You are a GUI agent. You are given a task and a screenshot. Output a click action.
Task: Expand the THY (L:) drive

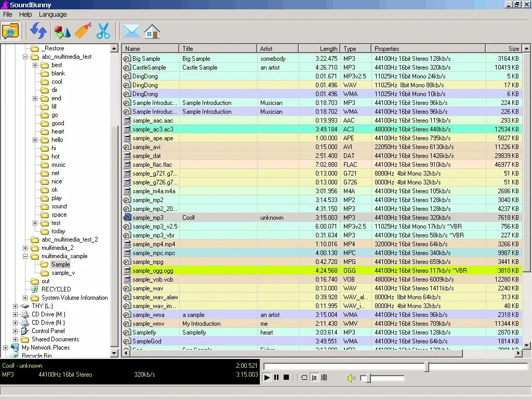[15, 306]
